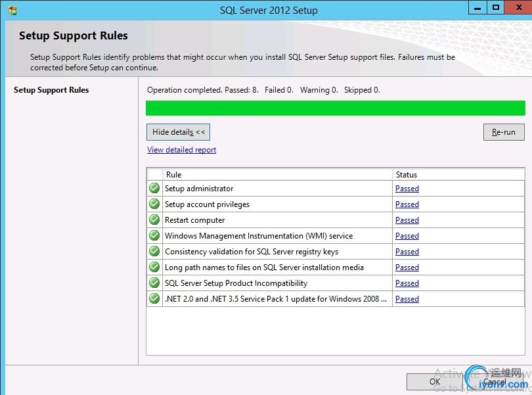Screen dimensions: 532x395
Task: Click the Re-run button
Action: tap(504, 132)
